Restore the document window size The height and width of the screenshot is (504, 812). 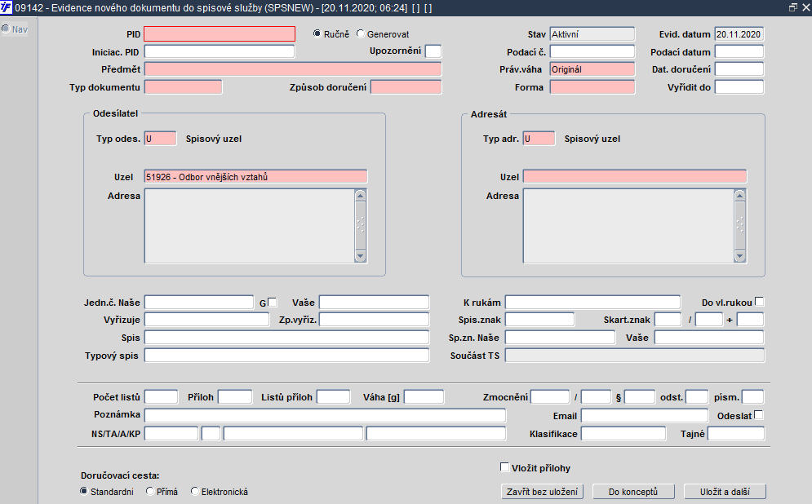pos(792,7)
